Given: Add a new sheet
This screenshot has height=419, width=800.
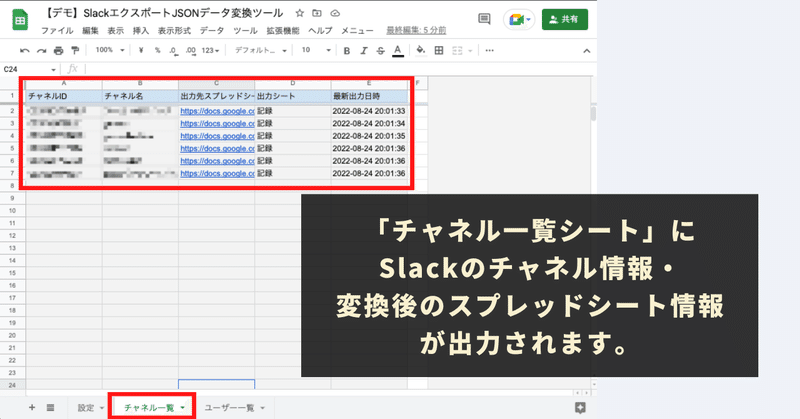Looking at the screenshot, I should point(32,407).
